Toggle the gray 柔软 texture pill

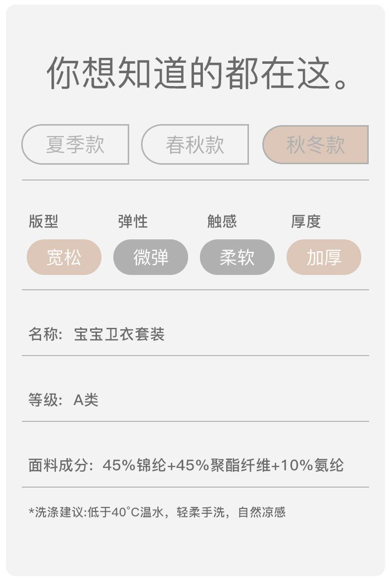click(237, 257)
